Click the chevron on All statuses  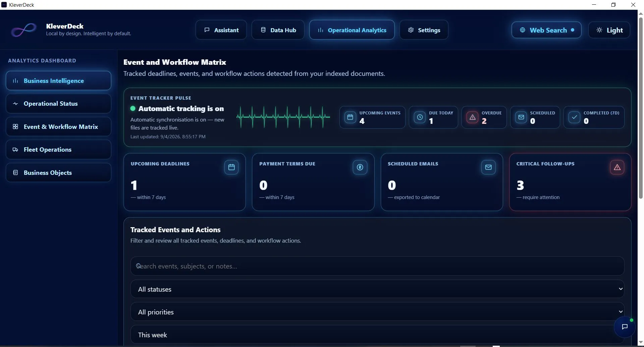[621, 289]
